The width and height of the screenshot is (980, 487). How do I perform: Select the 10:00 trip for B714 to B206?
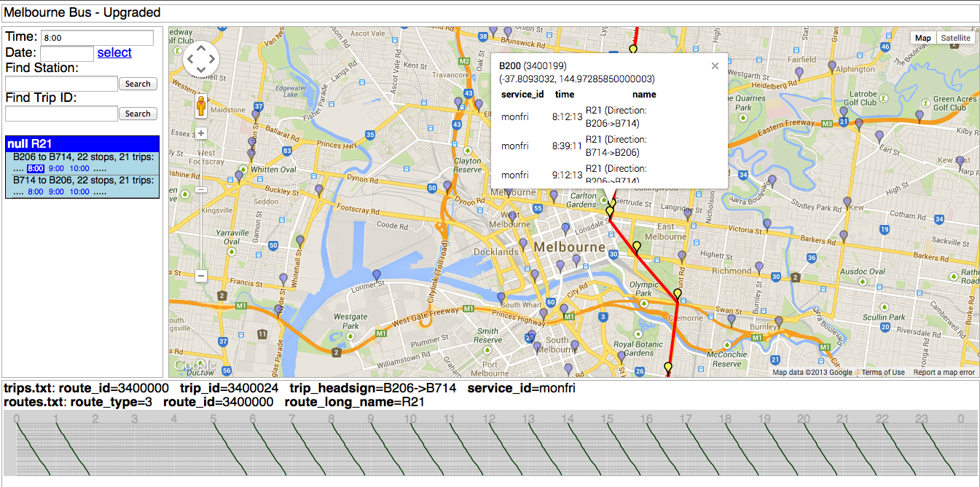(x=79, y=192)
